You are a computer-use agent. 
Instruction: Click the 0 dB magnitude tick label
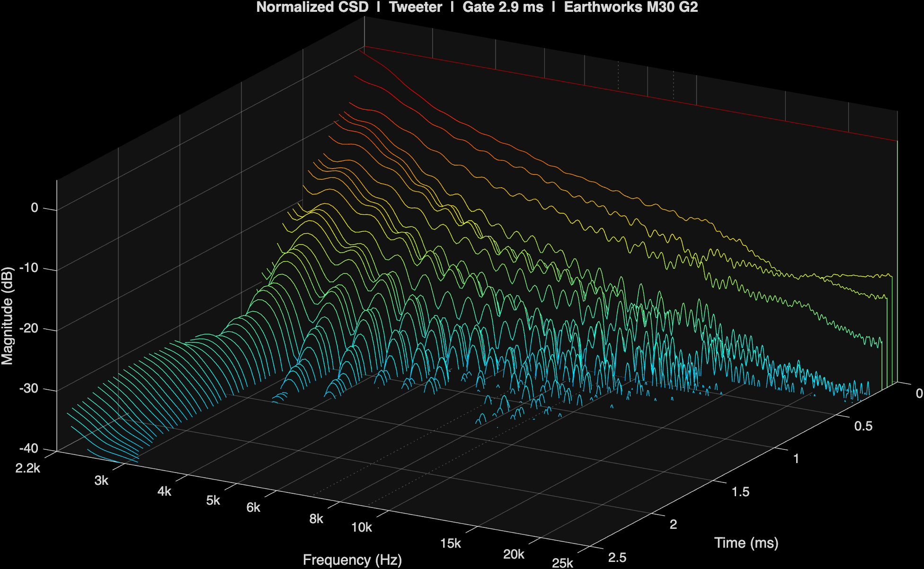coord(35,208)
